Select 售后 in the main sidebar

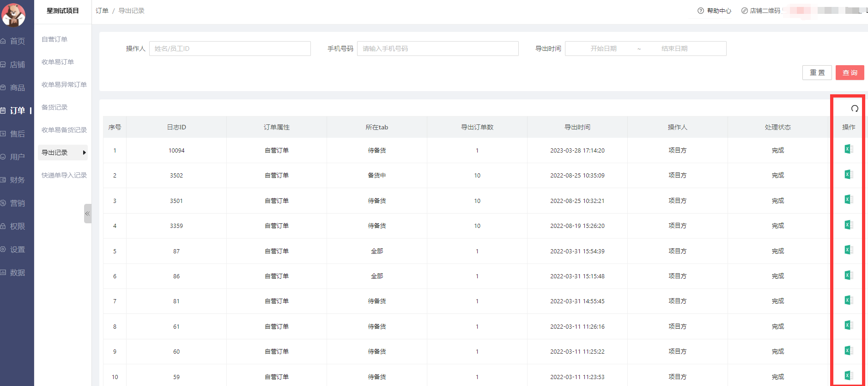17,134
